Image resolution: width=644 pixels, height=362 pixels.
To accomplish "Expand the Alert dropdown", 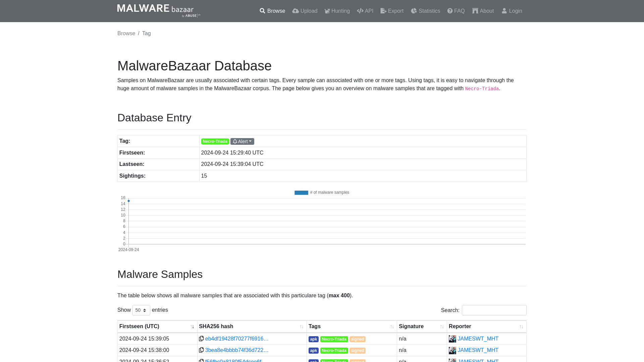I will 242,141.
